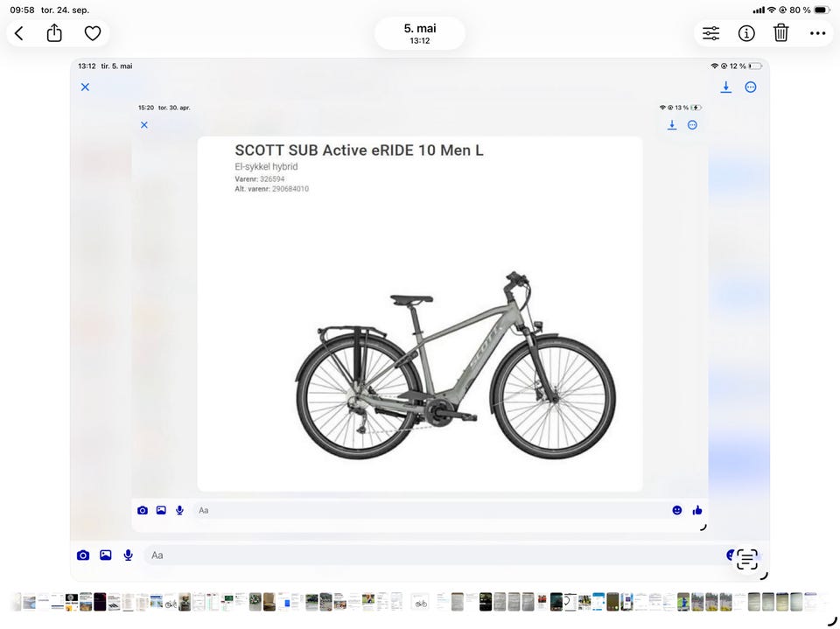Tap the gallery icon in the 13:12 screenshot's message bar
The width and height of the screenshot is (840, 629).
[106, 555]
